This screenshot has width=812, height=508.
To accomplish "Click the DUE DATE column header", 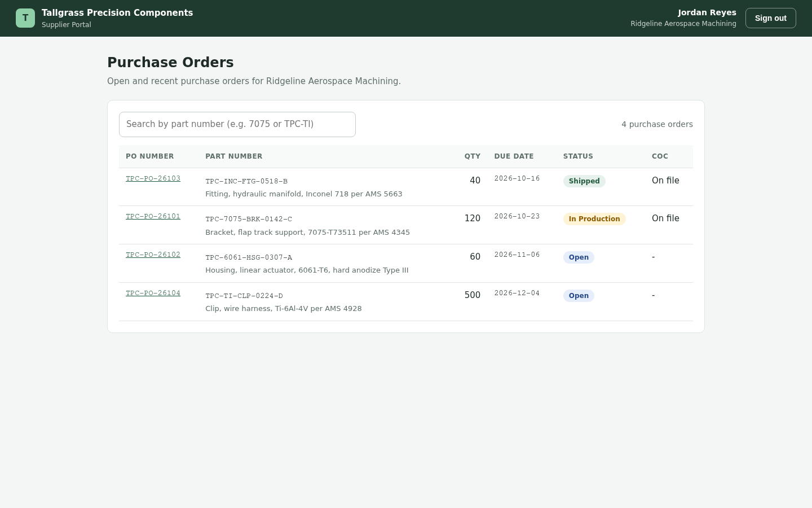I will coord(514,156).
